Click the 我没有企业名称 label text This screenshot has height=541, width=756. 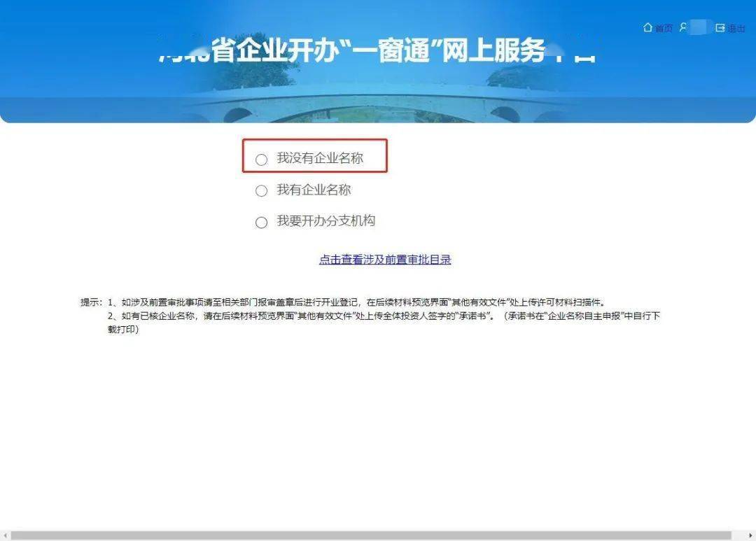click(320, 158)
